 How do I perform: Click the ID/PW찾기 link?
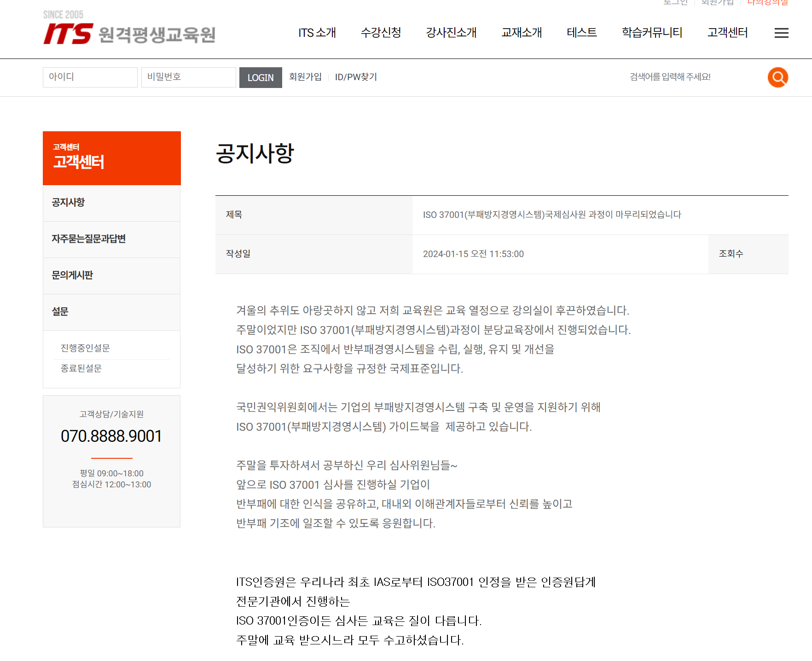(x=356, y=77)
